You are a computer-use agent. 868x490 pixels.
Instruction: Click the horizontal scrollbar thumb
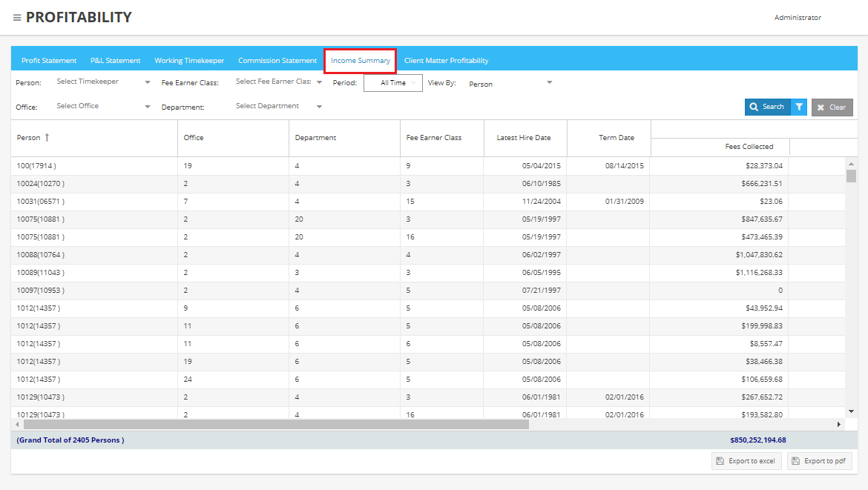coord(276,425)
